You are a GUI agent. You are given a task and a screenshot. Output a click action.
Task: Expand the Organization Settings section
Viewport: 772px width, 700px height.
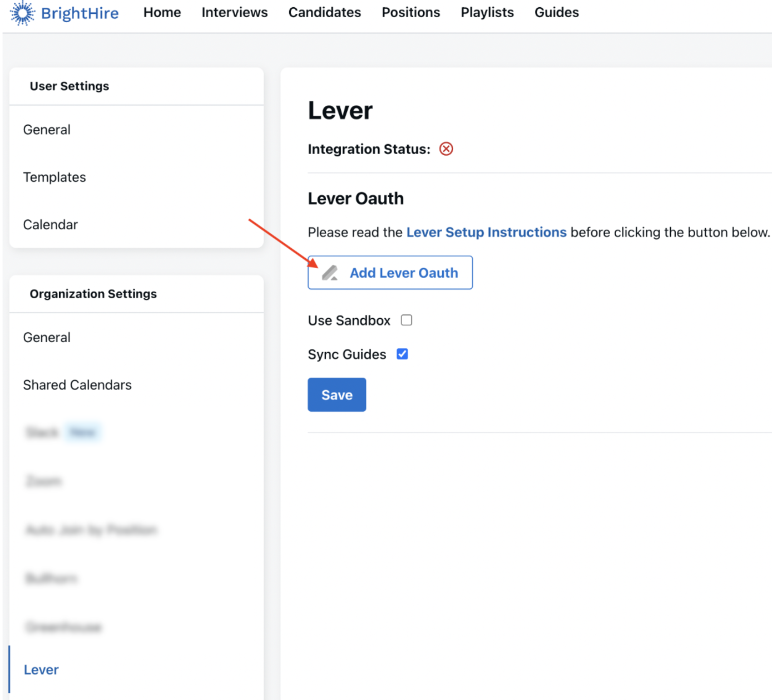pyautogui.click(x=93, y=294)
